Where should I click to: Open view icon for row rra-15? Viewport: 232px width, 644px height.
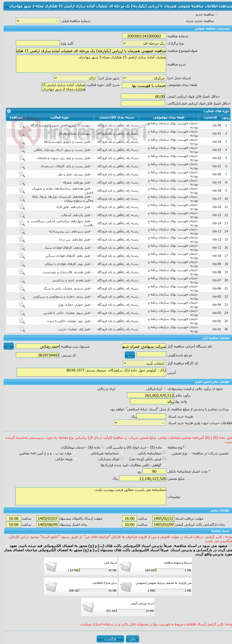[x=21, y=215]
